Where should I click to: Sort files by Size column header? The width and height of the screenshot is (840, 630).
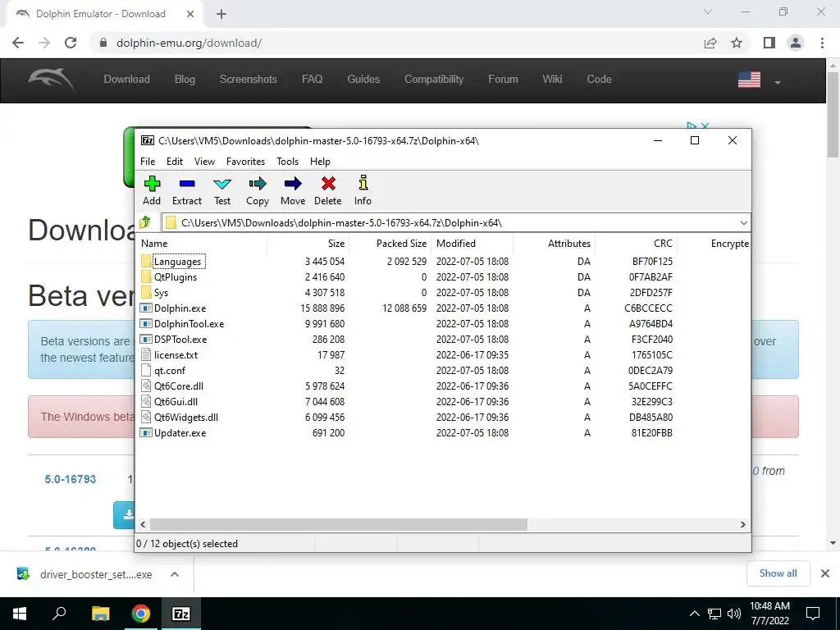(308, 243)
